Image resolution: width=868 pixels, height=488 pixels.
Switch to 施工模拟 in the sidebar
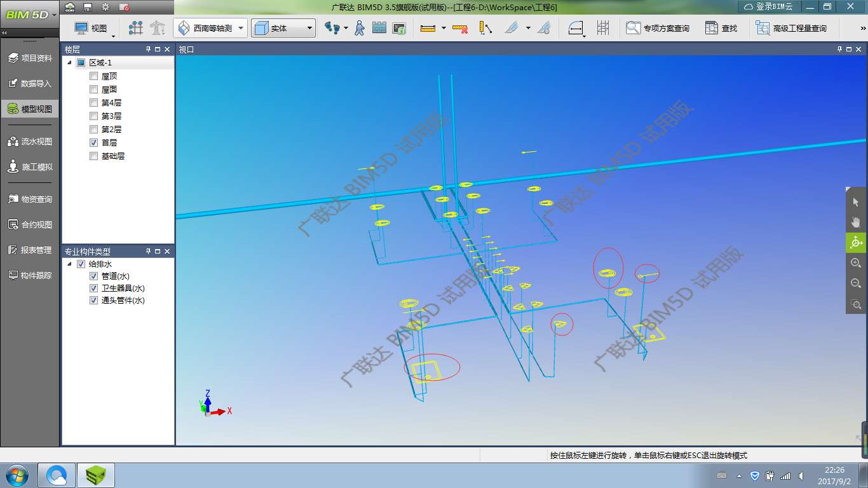click(30, 167)
